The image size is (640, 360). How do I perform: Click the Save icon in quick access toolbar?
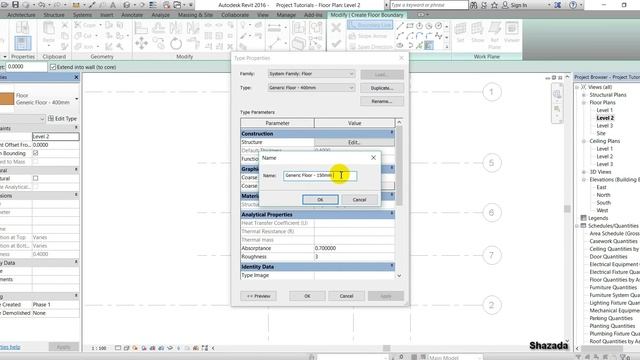click(16, 5)
